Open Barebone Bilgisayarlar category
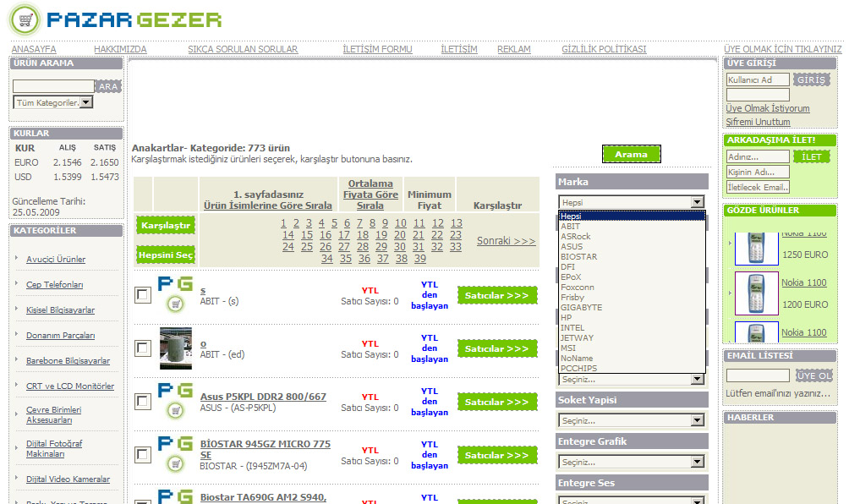Image resolution: width=849 pixels, height=504 pixels. (x=68, y=361)
